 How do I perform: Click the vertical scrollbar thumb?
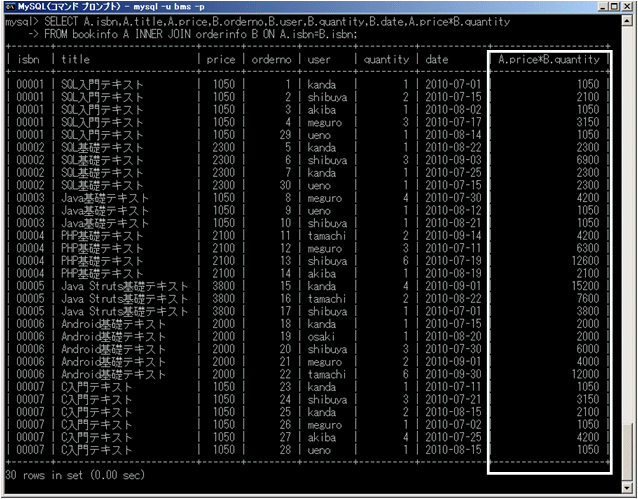(x=627, y=452)
